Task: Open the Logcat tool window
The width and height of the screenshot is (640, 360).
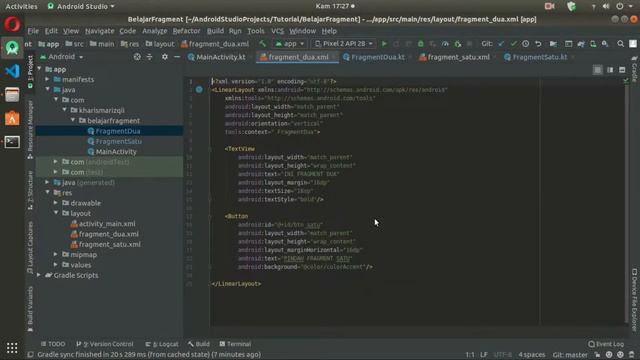Action: click(162, 344)
